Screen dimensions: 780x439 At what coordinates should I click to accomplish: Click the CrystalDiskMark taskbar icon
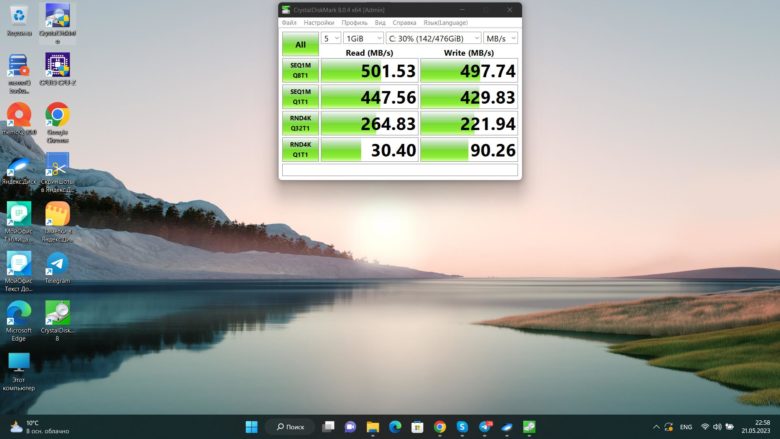point(529,427)
